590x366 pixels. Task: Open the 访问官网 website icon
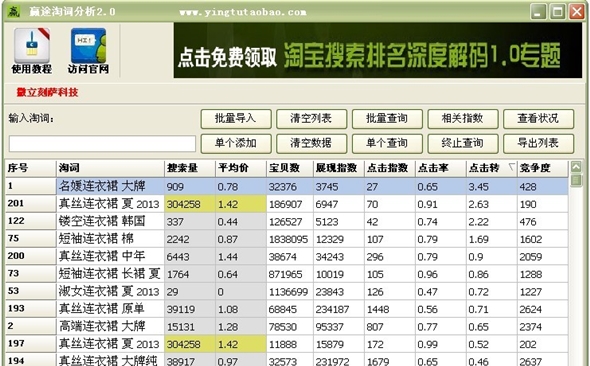(88, 51)
